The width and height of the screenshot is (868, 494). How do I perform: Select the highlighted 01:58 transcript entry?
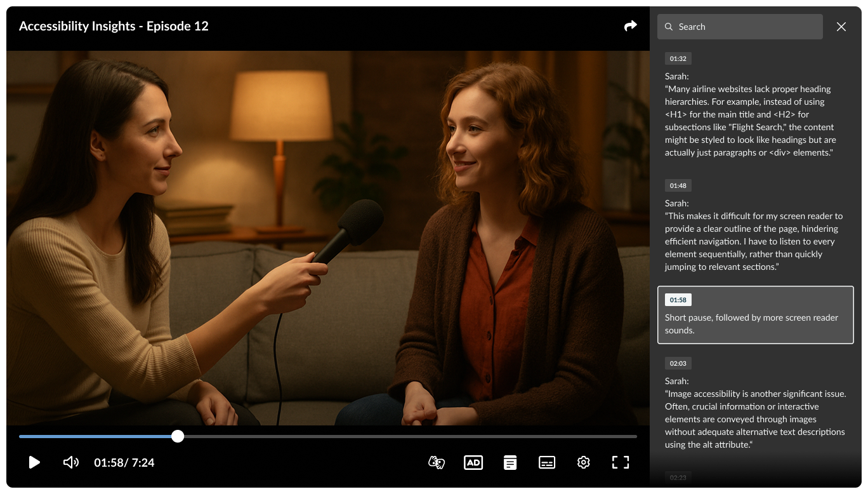[755, 316]
